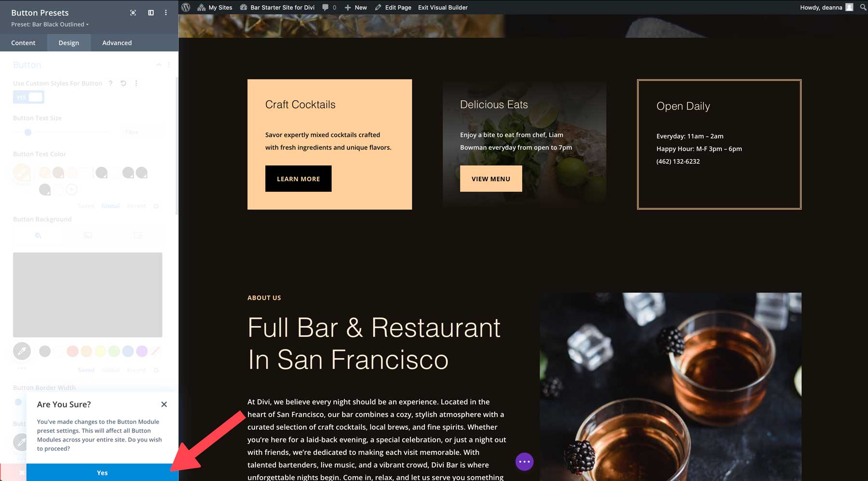Switch to the Advanced tab

tap(116, 42)
